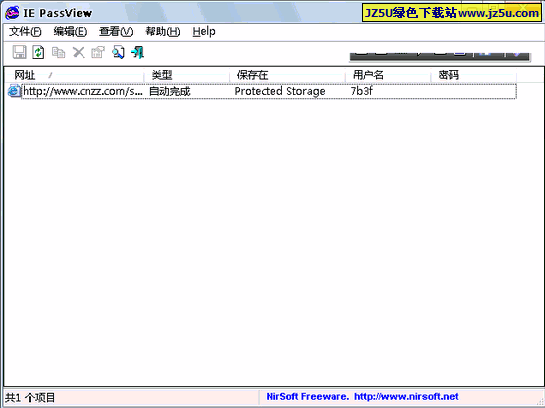Sort list by 用户名 column header
Viewport: 545px width, 408px height.
[x=388, y=75]
